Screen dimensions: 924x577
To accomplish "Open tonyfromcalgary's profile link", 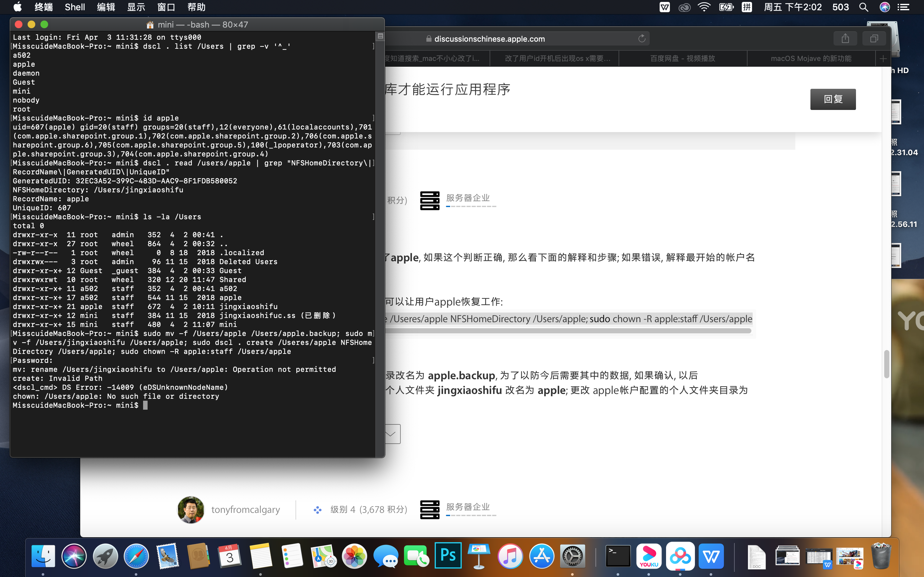I will [x=245, y=509].
